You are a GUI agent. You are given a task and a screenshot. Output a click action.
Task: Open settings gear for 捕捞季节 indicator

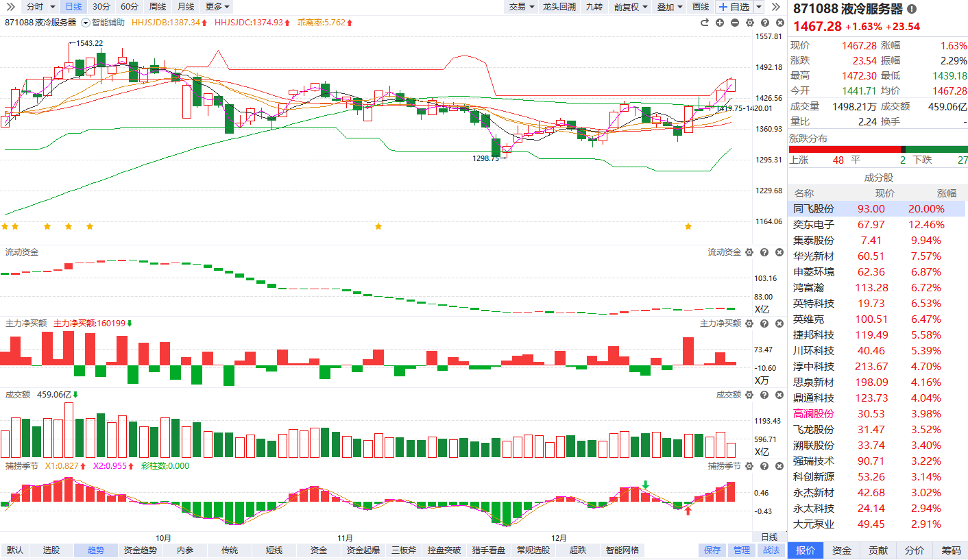tap(749, 466)
